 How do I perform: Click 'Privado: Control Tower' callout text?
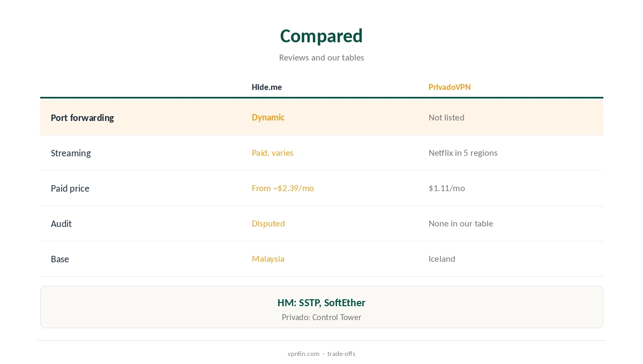coord(322,317)
